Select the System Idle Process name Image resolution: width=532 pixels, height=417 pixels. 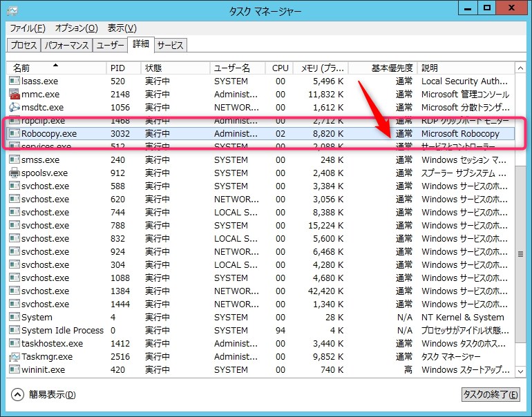coord(62,330)
